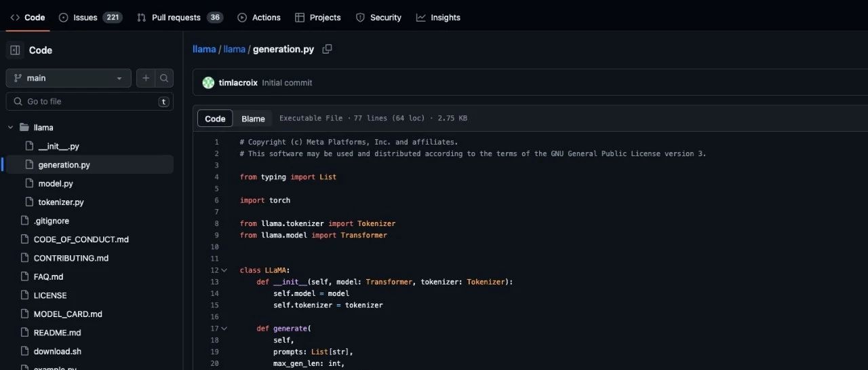Go to llama subfolder breadcrumb

(x=235, y=50)
